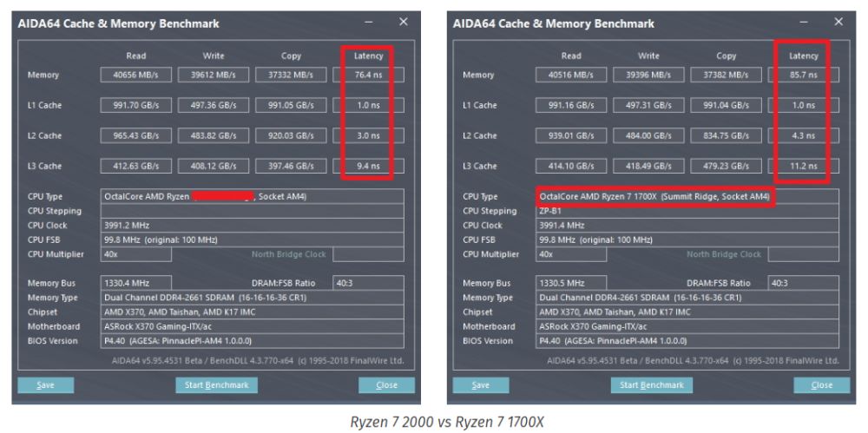Viewport: 868px width, 433px height.
Task: Select Memory Write value 39396 MB/s
Action: click(x=648, y=75)
